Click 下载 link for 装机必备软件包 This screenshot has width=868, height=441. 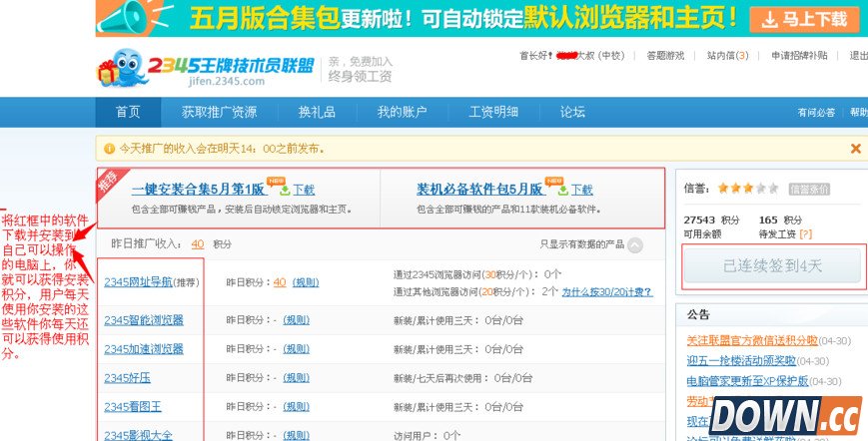point(581,191)
